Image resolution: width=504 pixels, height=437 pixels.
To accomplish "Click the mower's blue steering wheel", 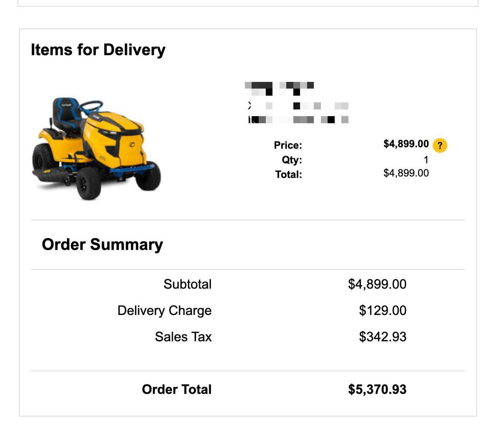I will tap(91, 106).
